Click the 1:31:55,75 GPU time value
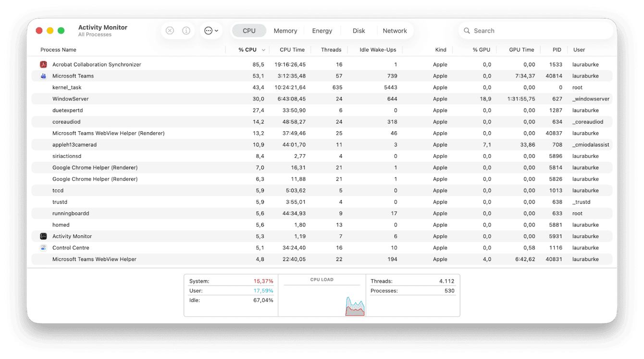Screen dimensions: 644x359 (x=521, y=99)
